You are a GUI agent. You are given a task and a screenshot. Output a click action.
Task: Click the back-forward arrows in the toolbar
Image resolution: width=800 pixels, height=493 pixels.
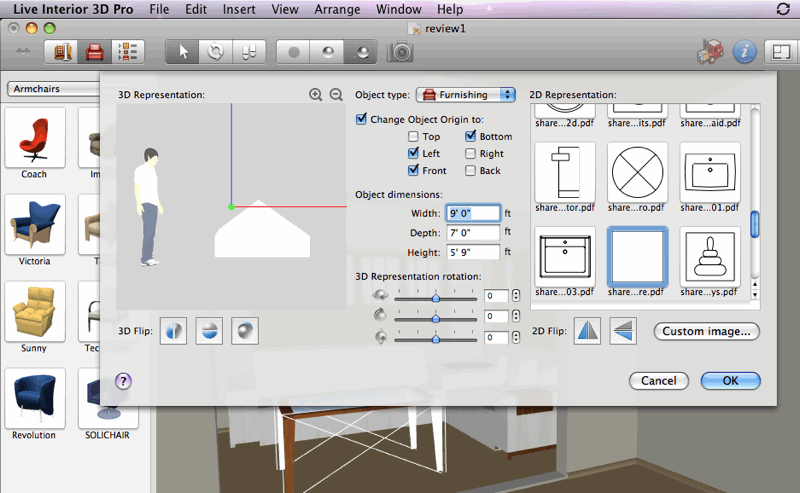(22, 52)
